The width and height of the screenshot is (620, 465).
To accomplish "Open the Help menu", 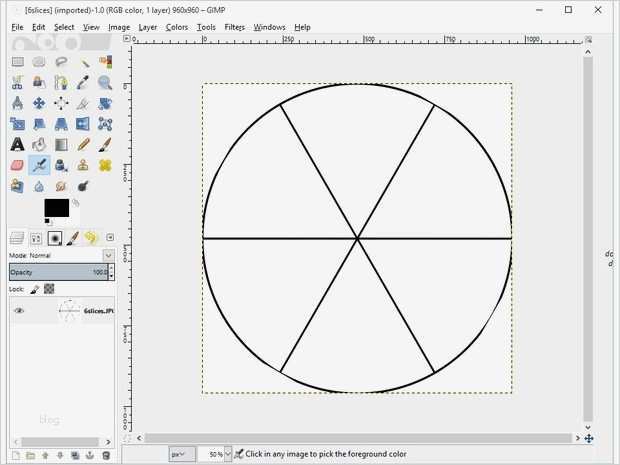I will (x=302, y=27).
